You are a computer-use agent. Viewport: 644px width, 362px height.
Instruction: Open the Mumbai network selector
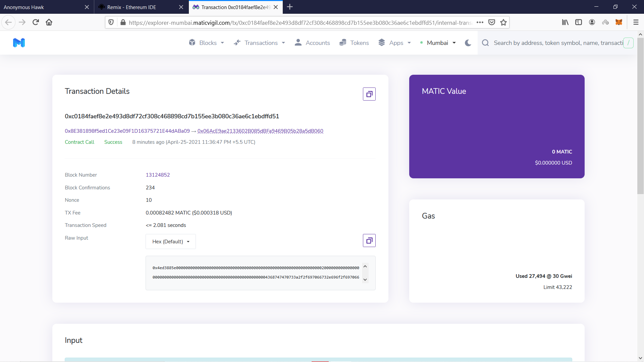[438, 43]
